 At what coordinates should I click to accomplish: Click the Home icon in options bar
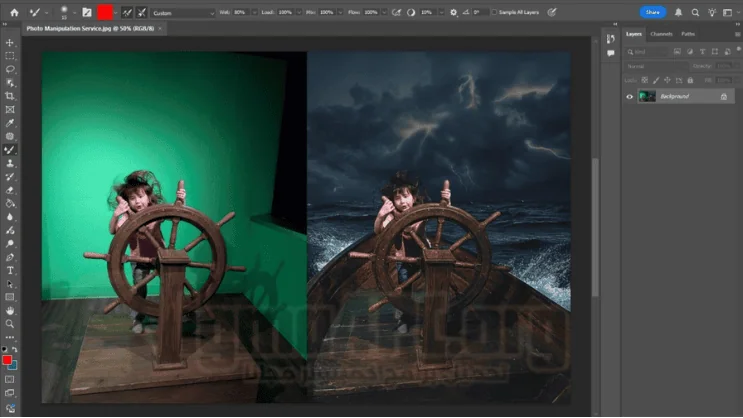pos(14,12)
